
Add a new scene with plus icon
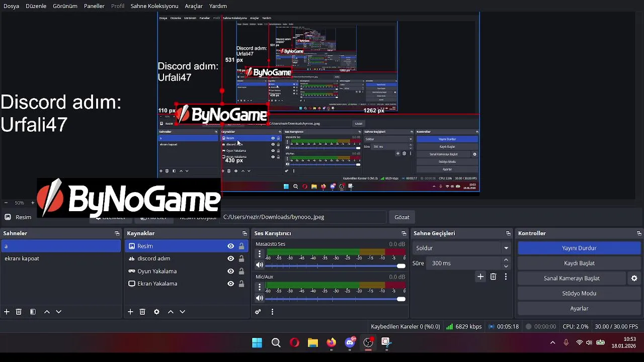(7, 312)
